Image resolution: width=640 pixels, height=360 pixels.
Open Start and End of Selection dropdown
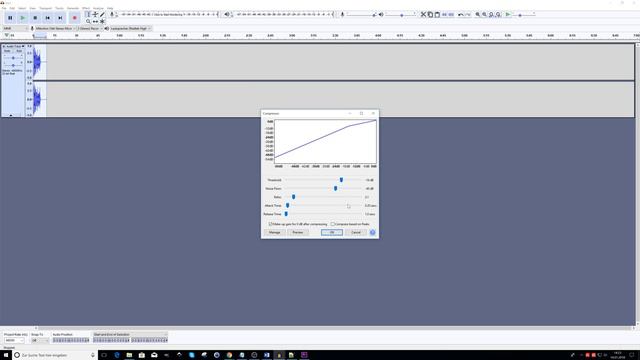click(x=130, y=334)
